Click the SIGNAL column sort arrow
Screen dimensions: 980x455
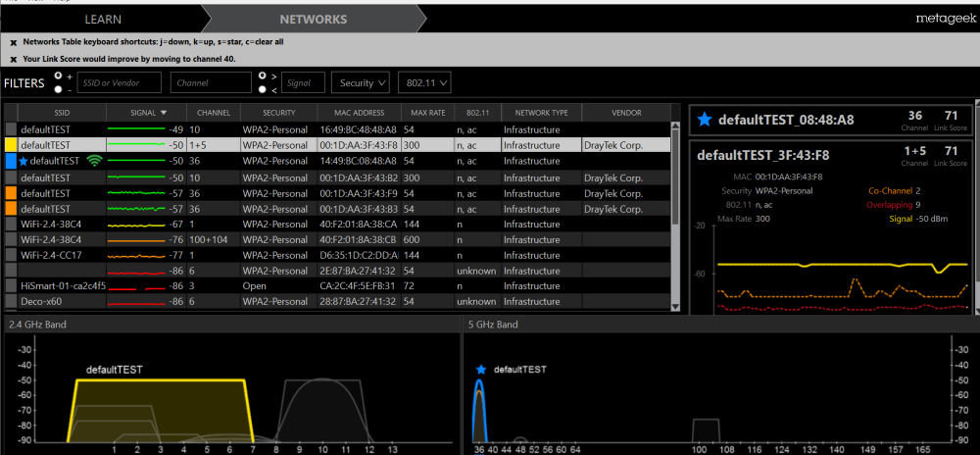(164, 113)
